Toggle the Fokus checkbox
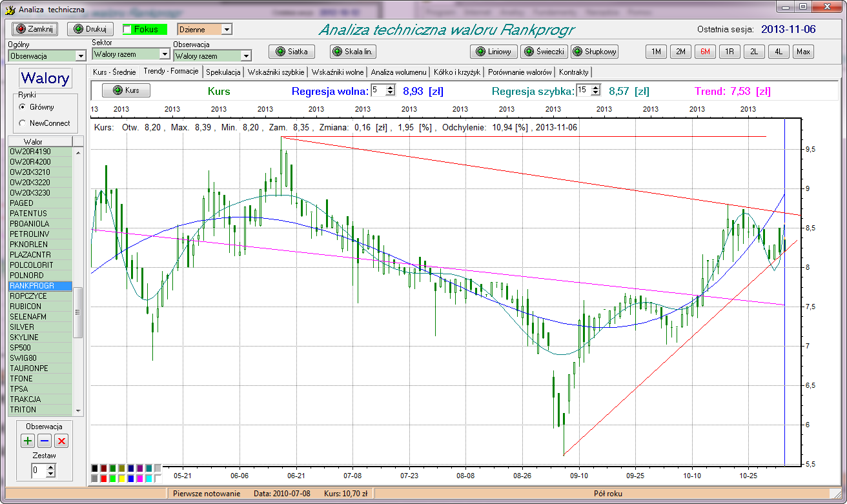Screen dimensions: 847x504 [x=127, y=29]
